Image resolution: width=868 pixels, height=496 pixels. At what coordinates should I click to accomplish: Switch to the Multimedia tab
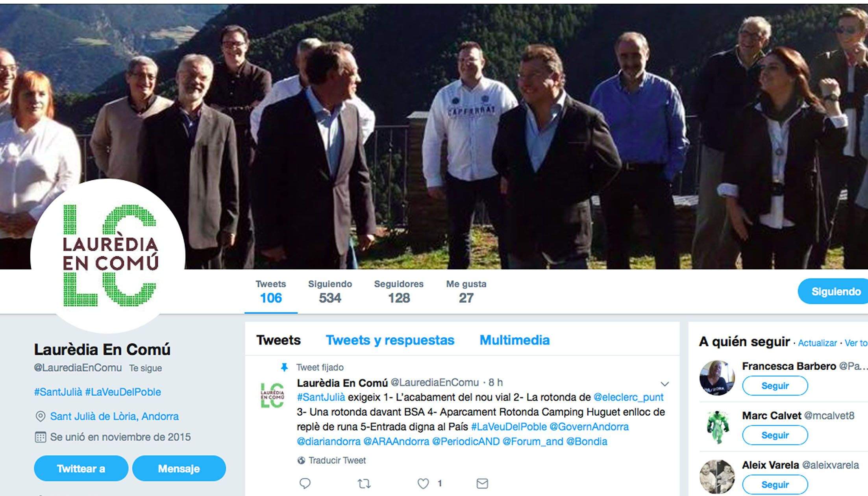(x=515, y=340)
